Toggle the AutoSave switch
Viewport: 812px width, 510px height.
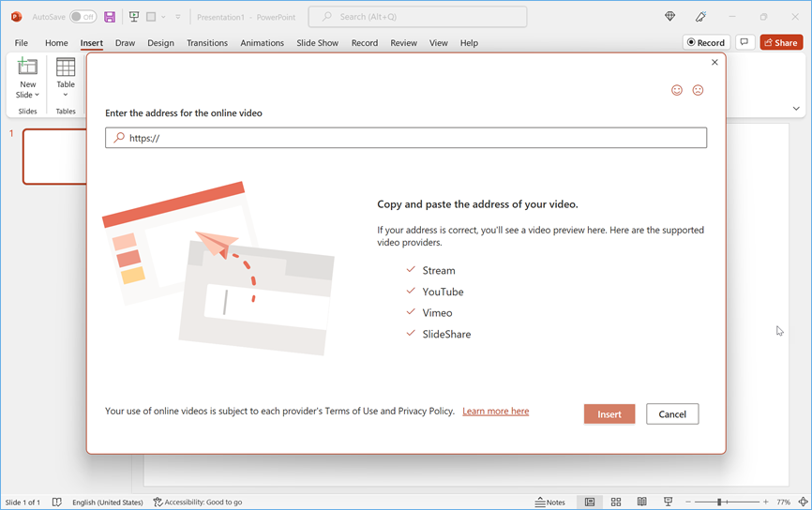(x=83, y=17)
